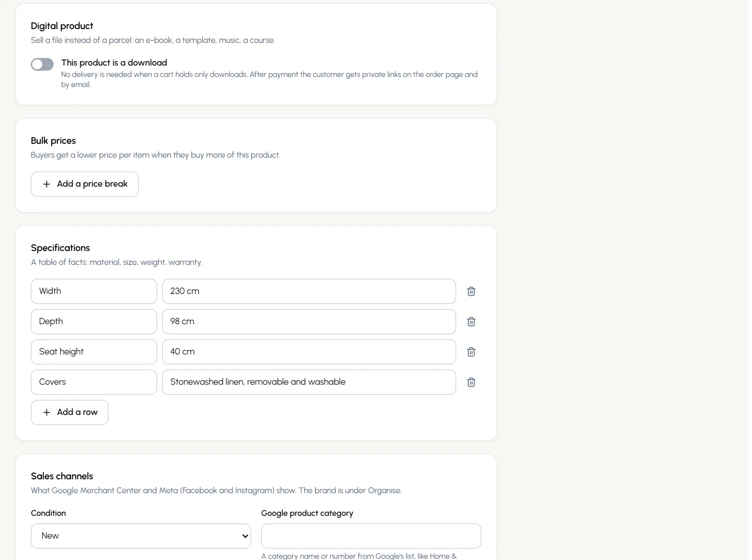The width and height of the screenshot is (752, 560).
Task: Click the 'Condition' field label
Action: point(48,513)
